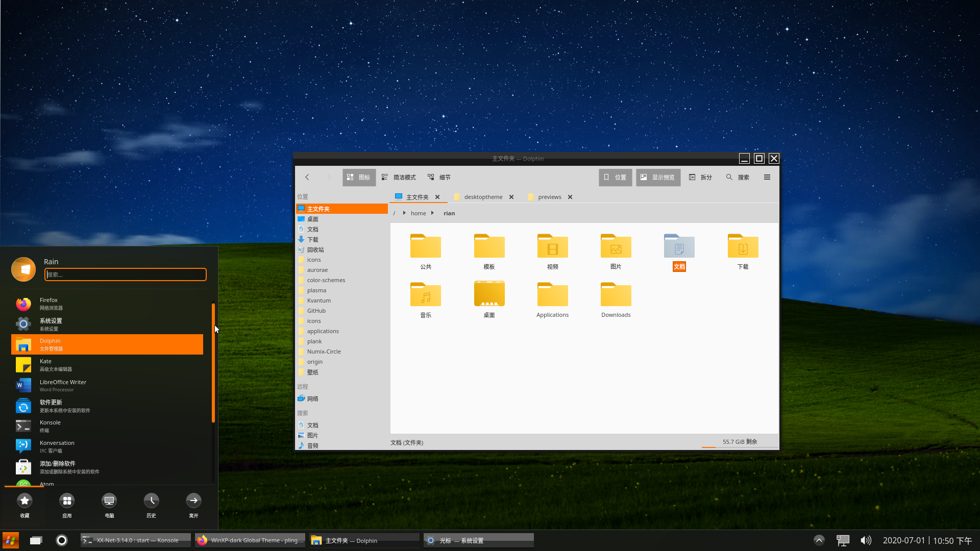Go back in Dolphin navigation

(x=307, y=177)
